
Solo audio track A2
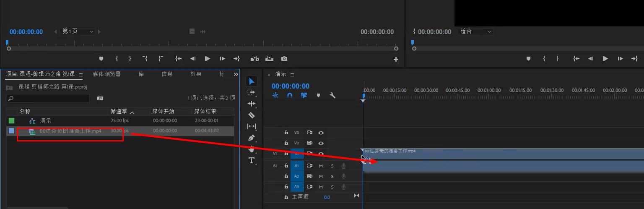332,176
